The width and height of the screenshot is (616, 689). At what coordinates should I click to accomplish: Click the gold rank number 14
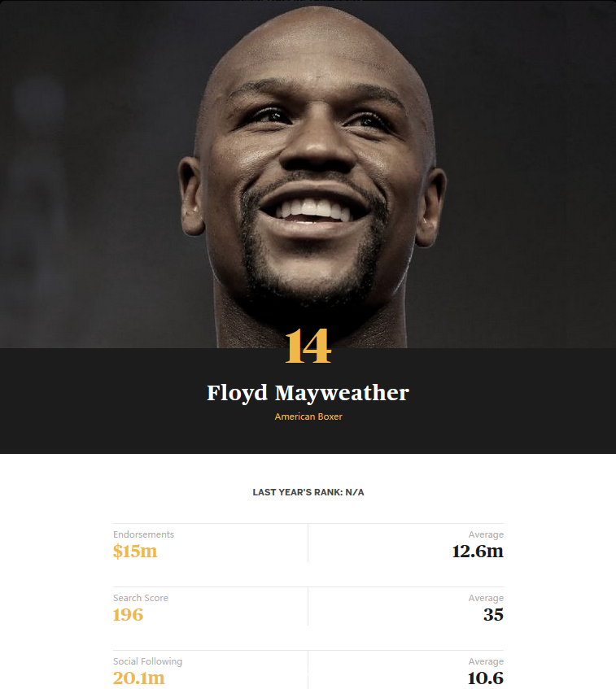tap(308, 347)
